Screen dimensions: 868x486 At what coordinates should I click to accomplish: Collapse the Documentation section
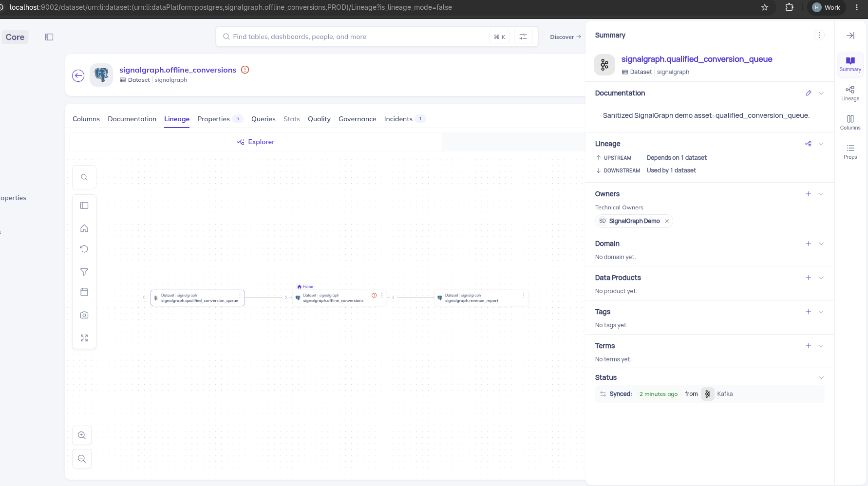click(x=821, y=93)
